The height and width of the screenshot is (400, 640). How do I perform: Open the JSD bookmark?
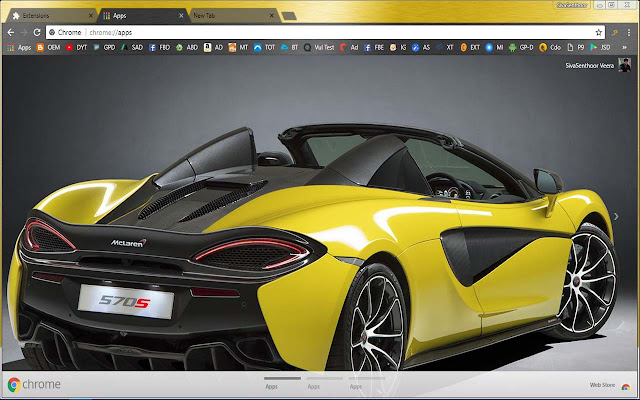(600, 47)
